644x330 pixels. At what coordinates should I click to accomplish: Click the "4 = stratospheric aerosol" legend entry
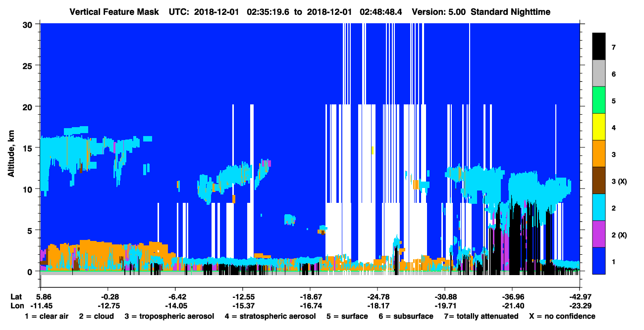[x=270, y=316]
